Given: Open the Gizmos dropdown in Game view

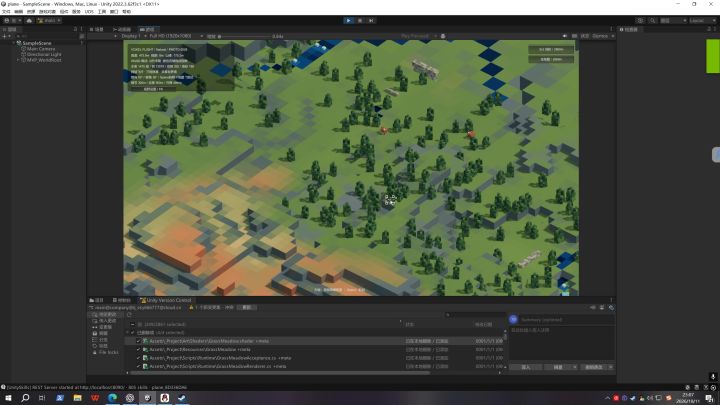Looking at the screenshot, I should click(603, 36).
